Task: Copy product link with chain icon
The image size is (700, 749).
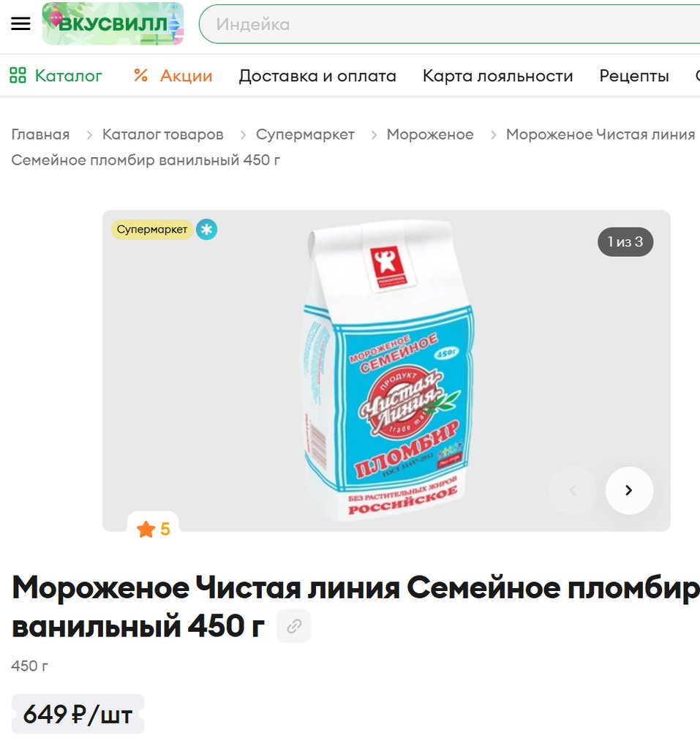Action: (x=294, y=626)
